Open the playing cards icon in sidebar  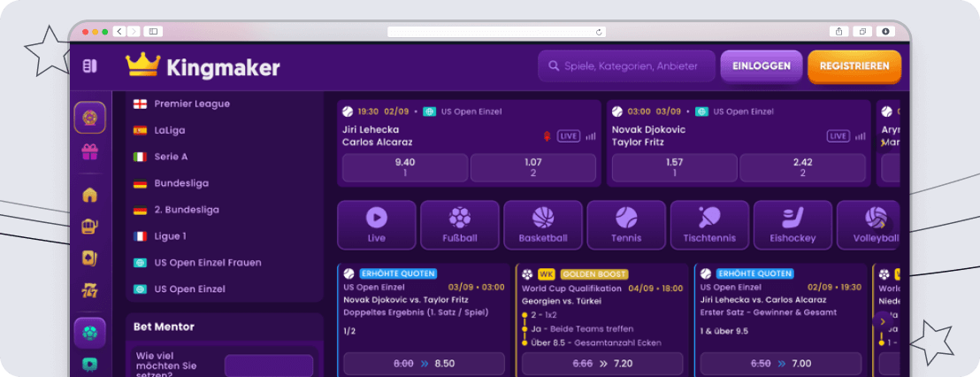(90, 258)
